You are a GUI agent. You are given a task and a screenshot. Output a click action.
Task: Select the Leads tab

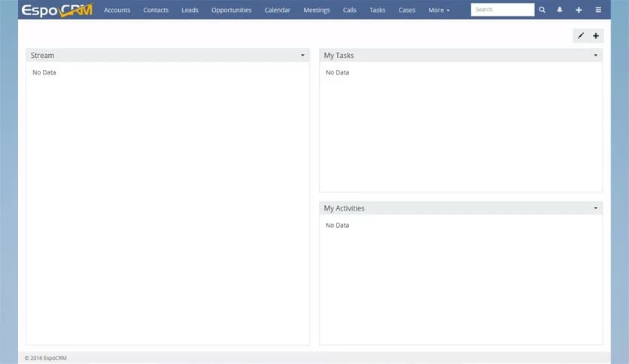click(190, 10)
